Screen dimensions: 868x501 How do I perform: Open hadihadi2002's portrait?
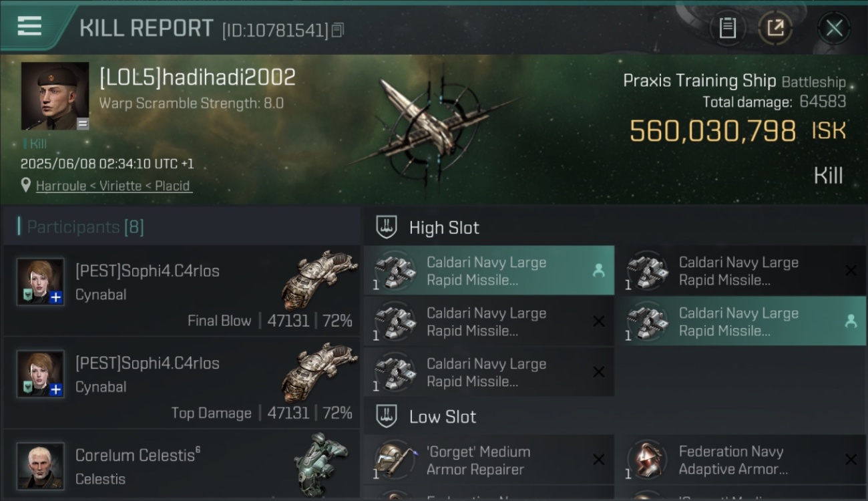(55, 96)
